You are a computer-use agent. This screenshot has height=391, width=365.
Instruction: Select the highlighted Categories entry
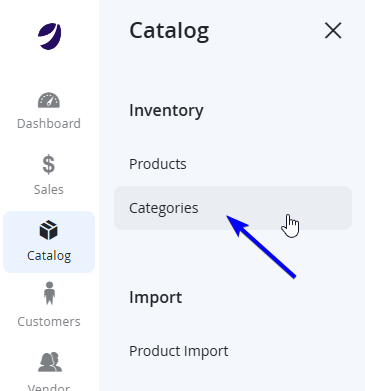pos(233,208)
